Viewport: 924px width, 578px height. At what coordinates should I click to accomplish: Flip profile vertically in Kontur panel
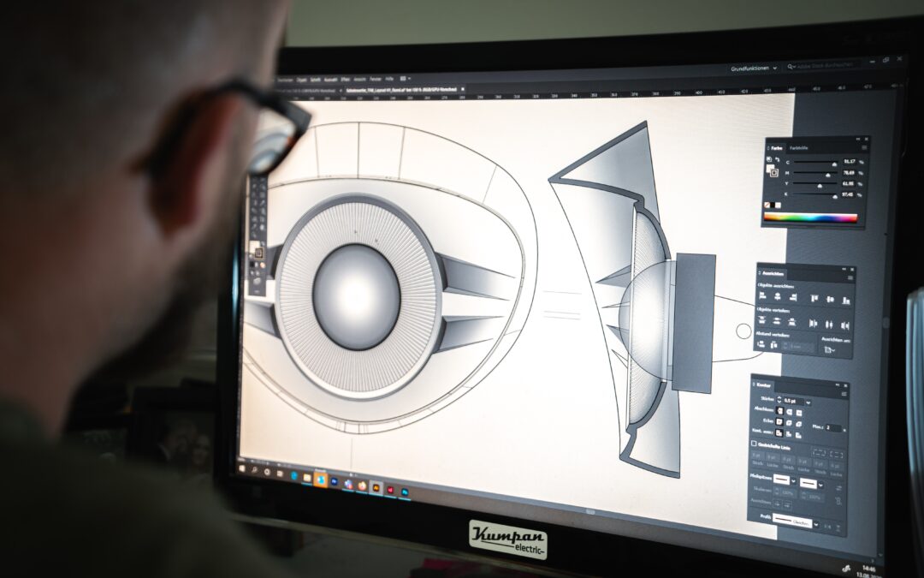click(838, 528)
